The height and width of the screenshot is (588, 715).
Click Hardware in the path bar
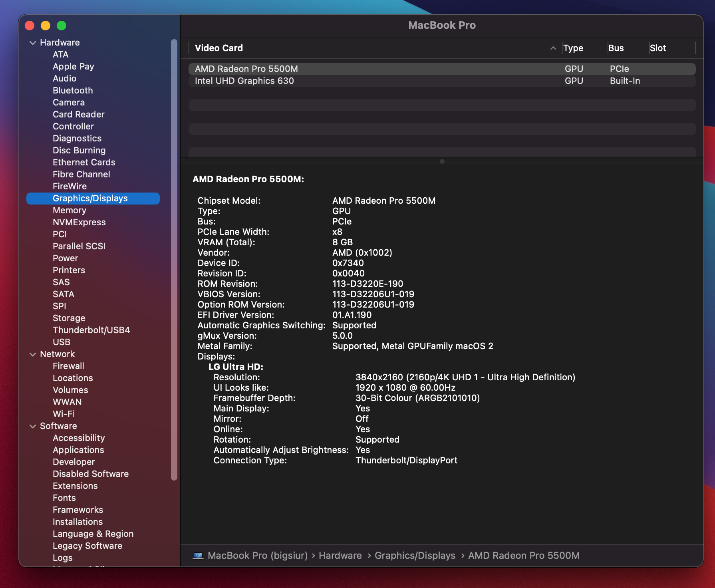point(340,556)
